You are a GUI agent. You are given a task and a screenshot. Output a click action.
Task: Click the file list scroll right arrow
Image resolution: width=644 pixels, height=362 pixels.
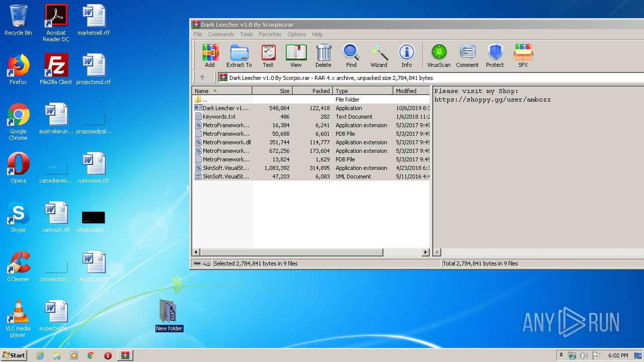[x=426, y=252]
